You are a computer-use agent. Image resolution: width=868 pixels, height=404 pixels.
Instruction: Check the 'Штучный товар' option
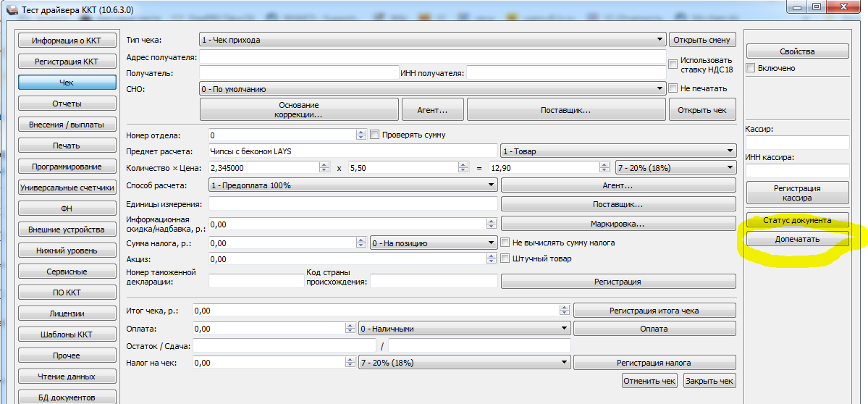505,258
